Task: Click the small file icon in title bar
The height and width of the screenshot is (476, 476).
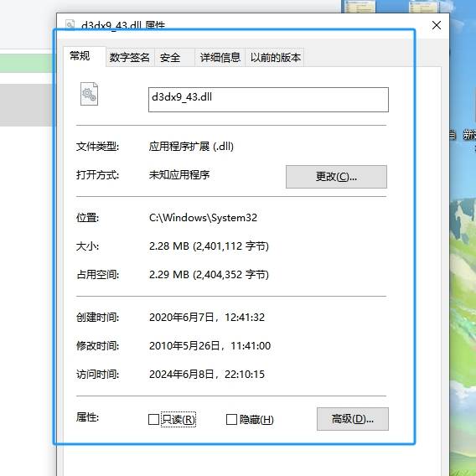Action: (70, 25)
